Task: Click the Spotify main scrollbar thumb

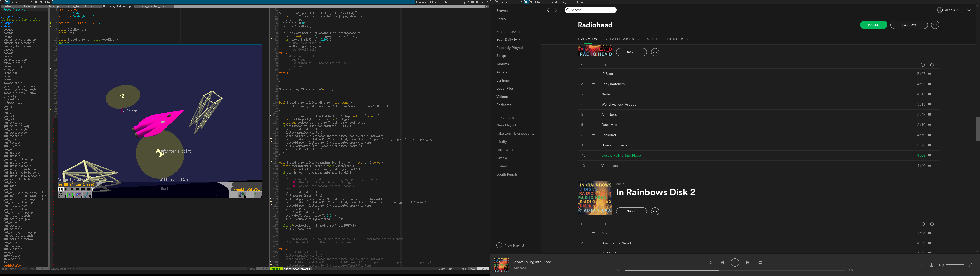Action: click(x=977, y=129)
